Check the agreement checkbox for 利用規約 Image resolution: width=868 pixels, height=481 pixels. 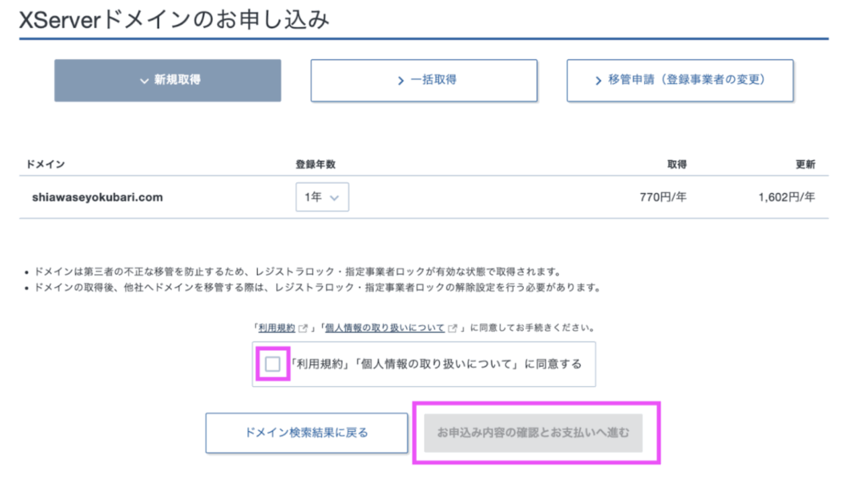(272, 364)
